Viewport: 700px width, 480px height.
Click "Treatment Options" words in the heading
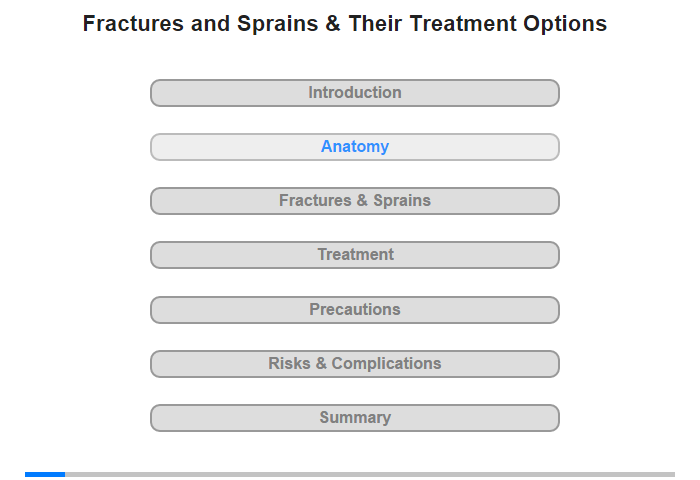[508, 23]
